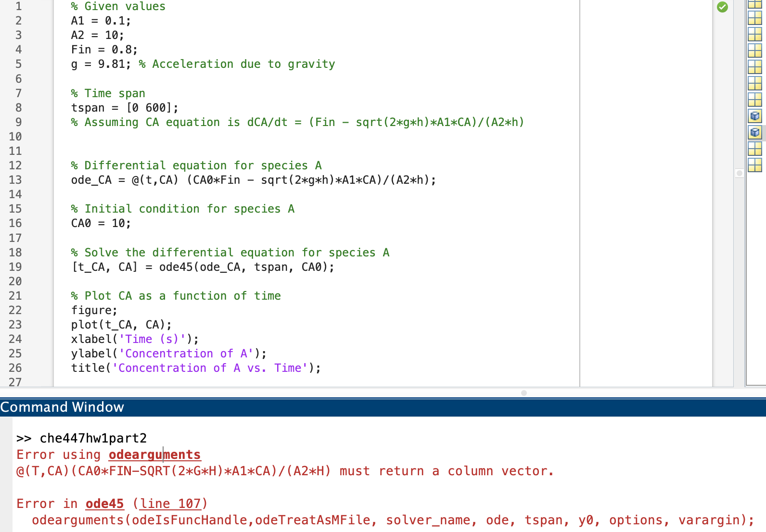
Task: Click line number 23 in gutter
Action: pos(15,325)
